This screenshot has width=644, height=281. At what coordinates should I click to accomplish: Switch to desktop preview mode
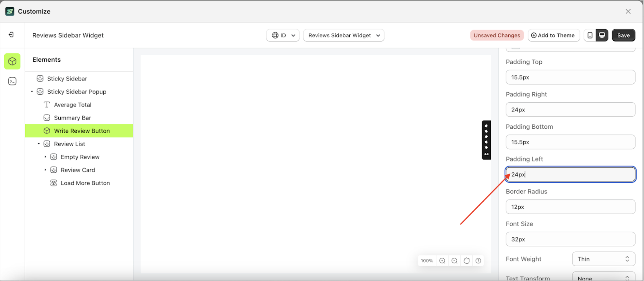click(601, 35)
